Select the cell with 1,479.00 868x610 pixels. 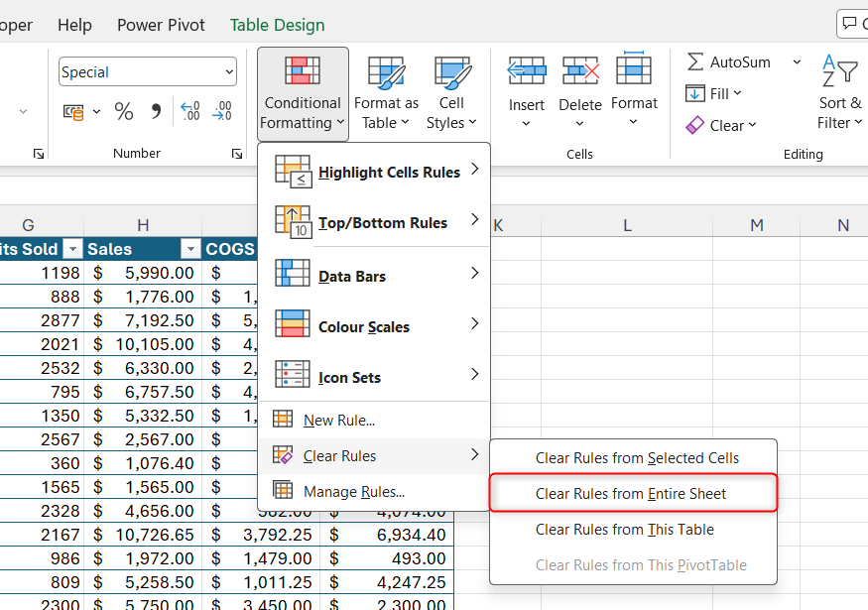(x=261, y=558)
